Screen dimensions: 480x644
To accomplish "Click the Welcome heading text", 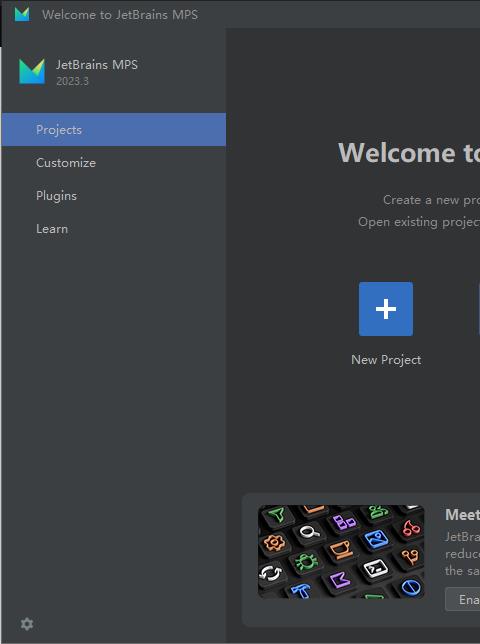I will pos(409,153).
